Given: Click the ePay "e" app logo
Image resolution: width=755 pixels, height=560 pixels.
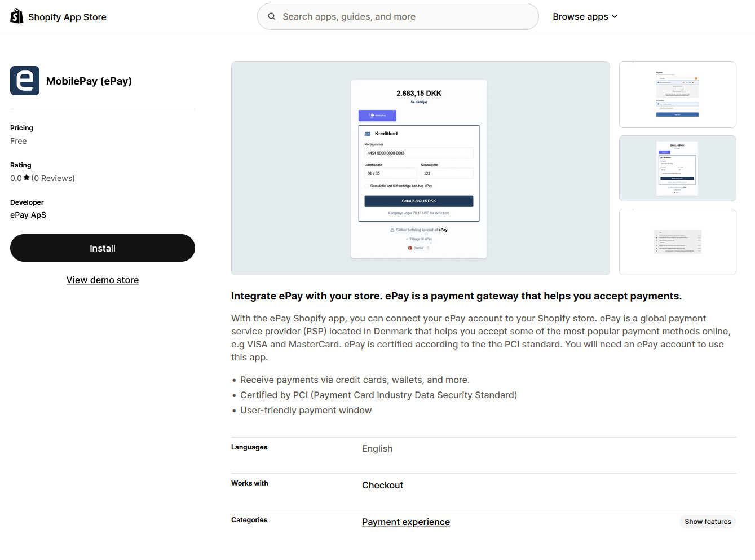Looking at the screenshot, I should (x=24, y=81).
